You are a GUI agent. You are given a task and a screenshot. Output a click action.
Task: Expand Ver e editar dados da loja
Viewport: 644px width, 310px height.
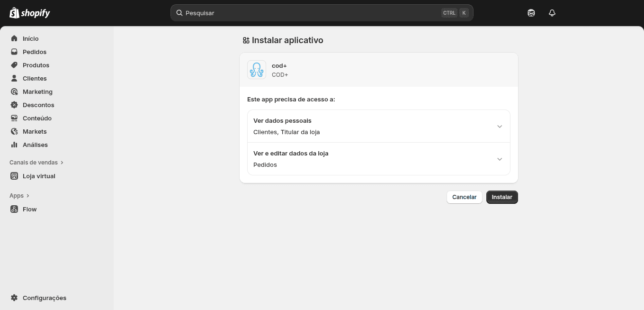[x=500, y=159]
